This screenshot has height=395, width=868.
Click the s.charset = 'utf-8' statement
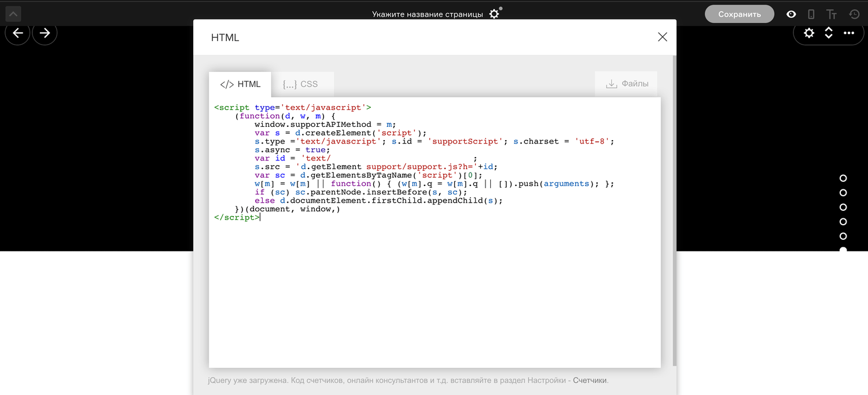pyautogui.click(x=564, y=141)
